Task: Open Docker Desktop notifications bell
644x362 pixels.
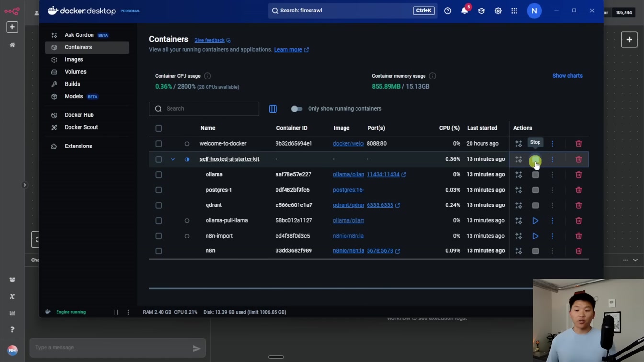Action: [465, 11]
